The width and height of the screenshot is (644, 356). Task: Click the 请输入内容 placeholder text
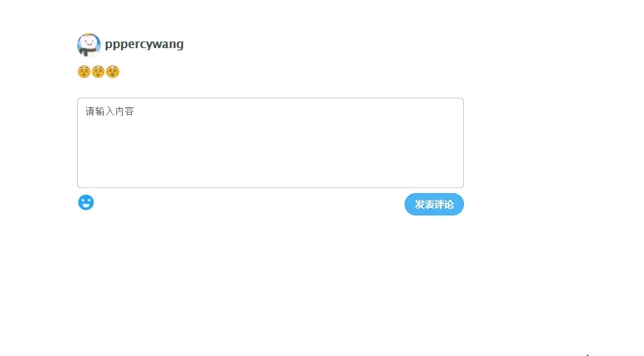[x=110, y=112]
